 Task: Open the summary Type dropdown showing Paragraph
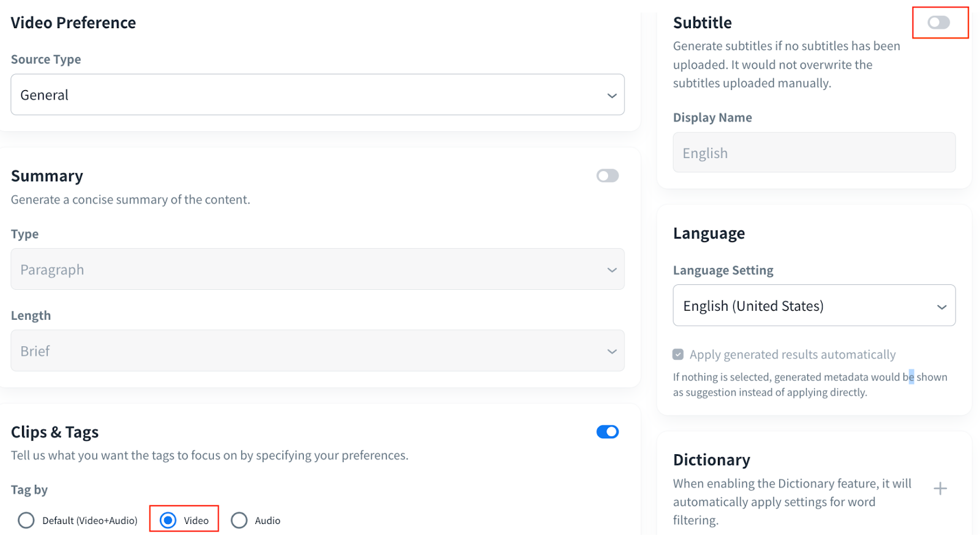[306, 270]
